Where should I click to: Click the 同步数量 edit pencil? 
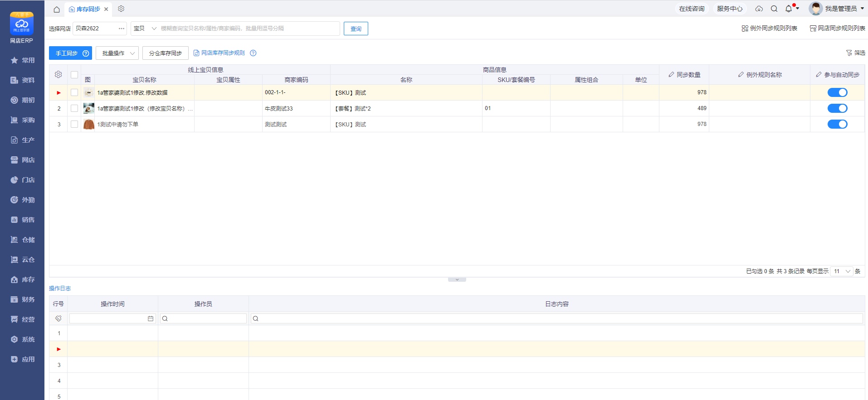click(671, 74)
